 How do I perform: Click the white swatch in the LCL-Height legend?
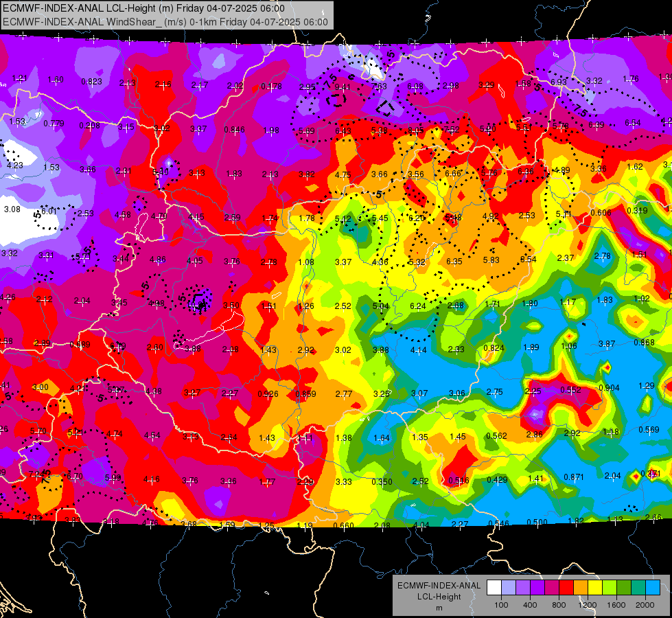click(x=494, y=587)
